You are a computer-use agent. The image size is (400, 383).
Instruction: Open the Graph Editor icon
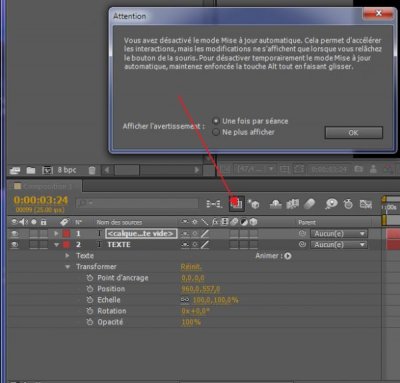click(x=366, y=204)
